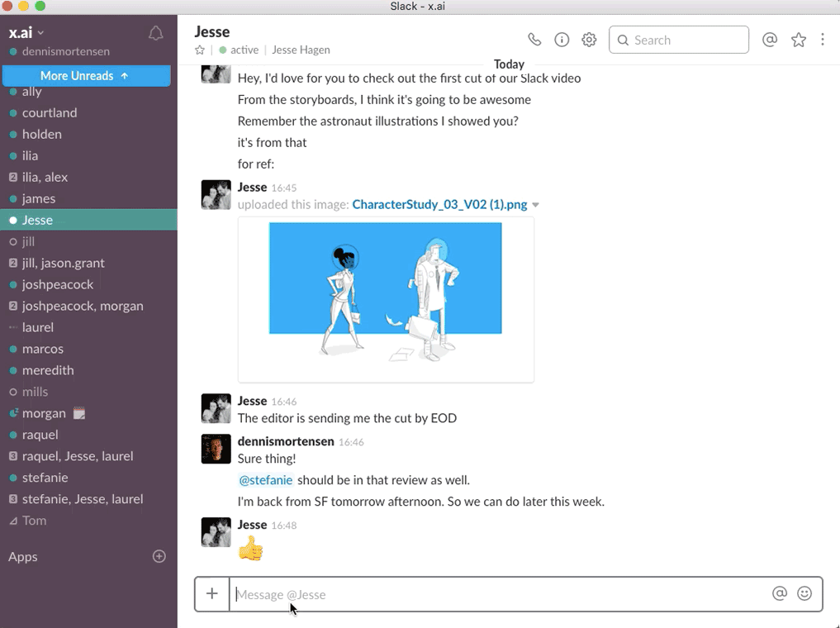This screenshot has height=628, width=840.
Task: Switch to morgan conversation
Action: [x=88, y=413]
